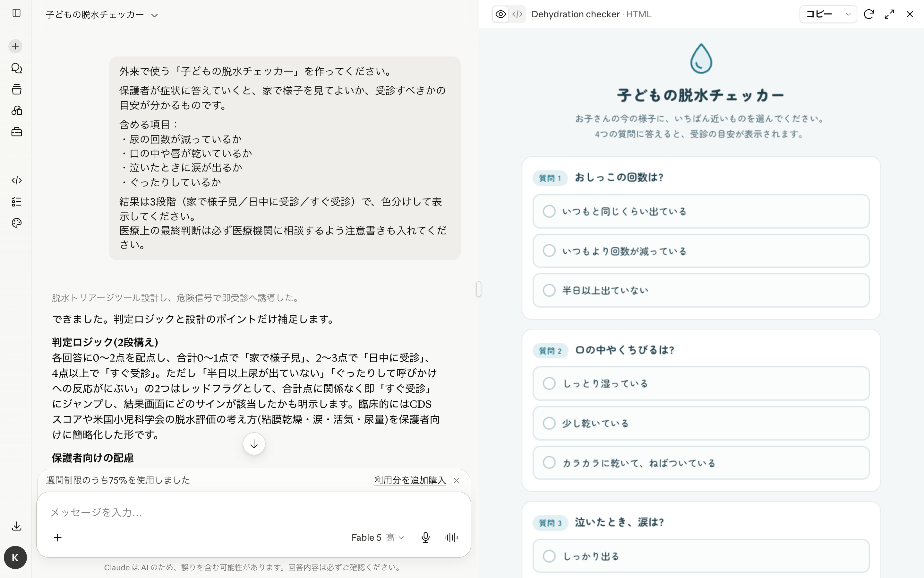Open the code icon in left sidebar
The height and width of the screenshot is (578, 924).
click(16, 180)
